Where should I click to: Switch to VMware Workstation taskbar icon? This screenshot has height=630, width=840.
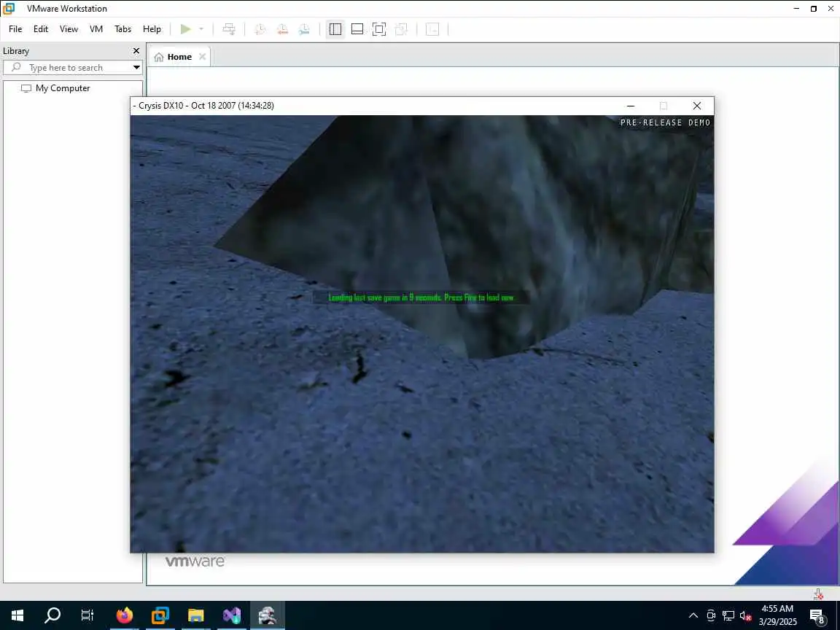(x=160, y=615)
